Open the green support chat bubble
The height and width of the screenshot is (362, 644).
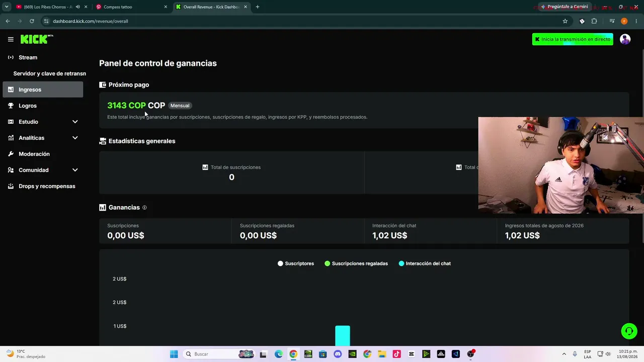click(x=629, y=331)
